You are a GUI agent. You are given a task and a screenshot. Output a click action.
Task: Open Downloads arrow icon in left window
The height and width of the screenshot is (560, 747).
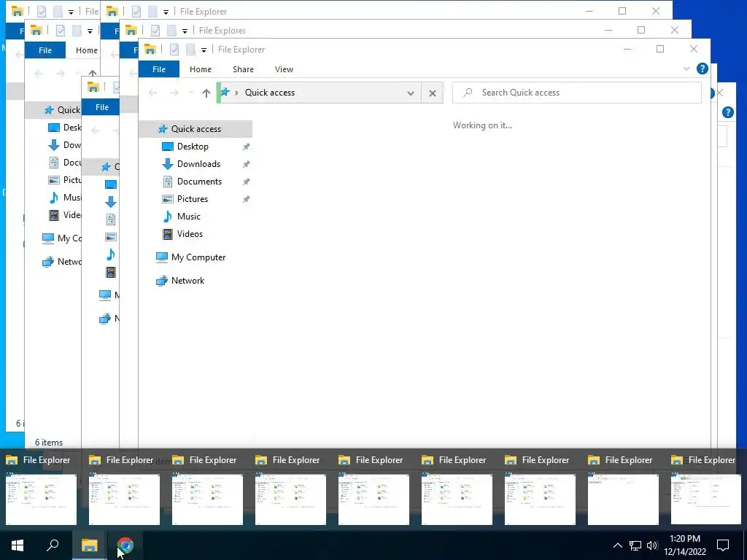54,145
